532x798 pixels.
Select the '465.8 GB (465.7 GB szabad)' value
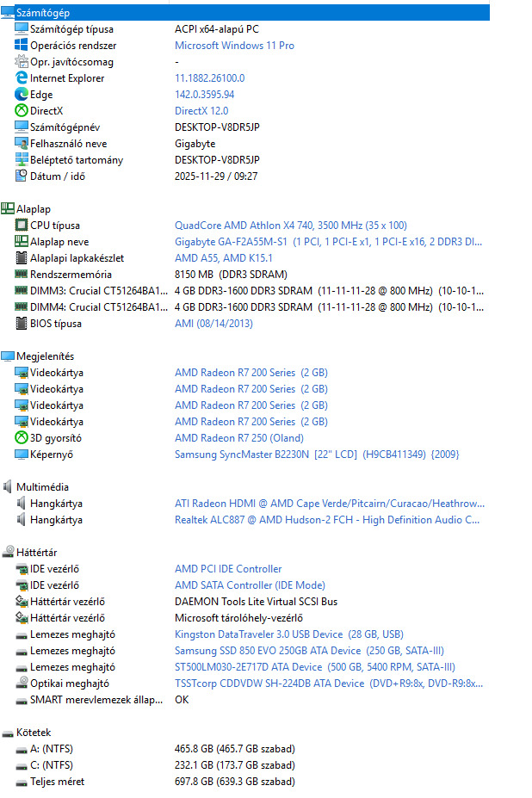coord(235,749)
